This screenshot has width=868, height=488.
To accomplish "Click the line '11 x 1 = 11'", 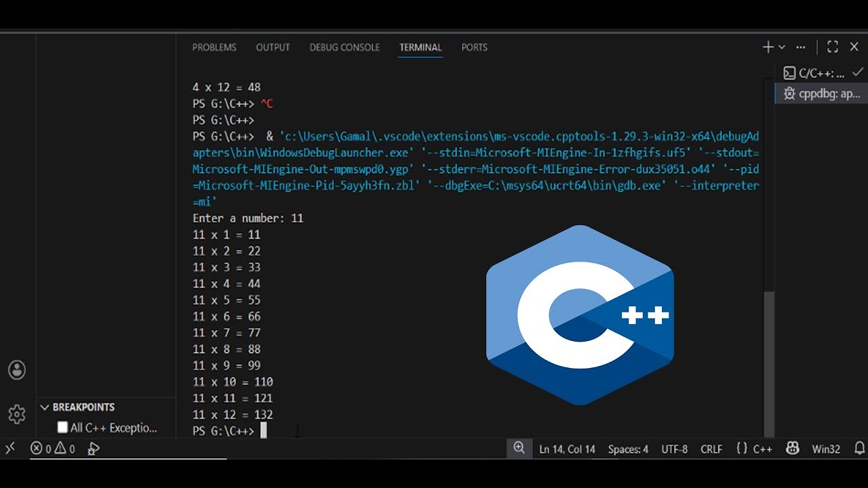I will [226, 235].
